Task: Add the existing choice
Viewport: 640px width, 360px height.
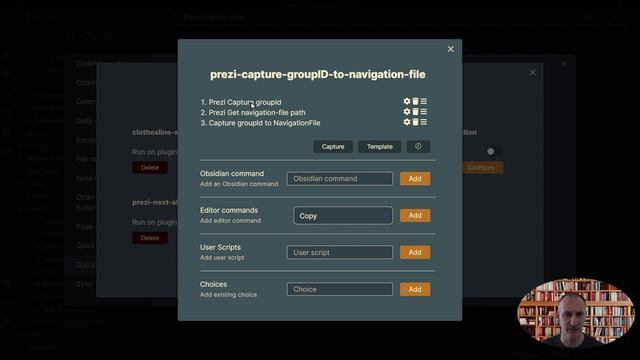Action: coord(415,289)
